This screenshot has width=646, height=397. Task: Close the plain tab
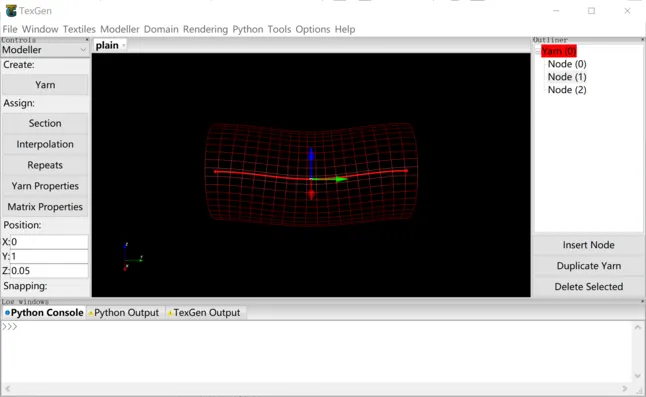(x=124, y=45)
